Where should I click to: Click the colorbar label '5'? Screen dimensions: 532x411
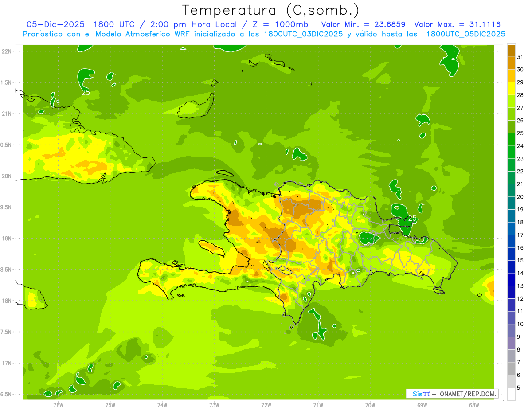[x=519, y=388]
